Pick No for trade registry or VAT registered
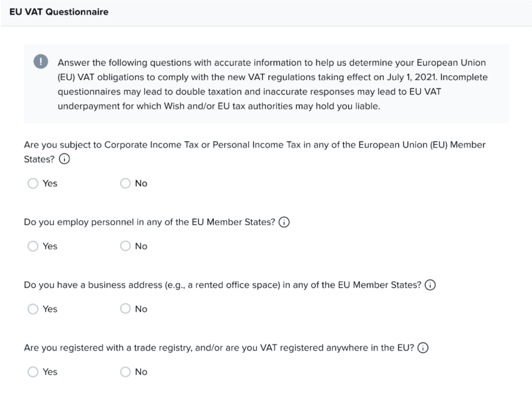The height and width of the screenshot is (395, 532). [126, 372]
